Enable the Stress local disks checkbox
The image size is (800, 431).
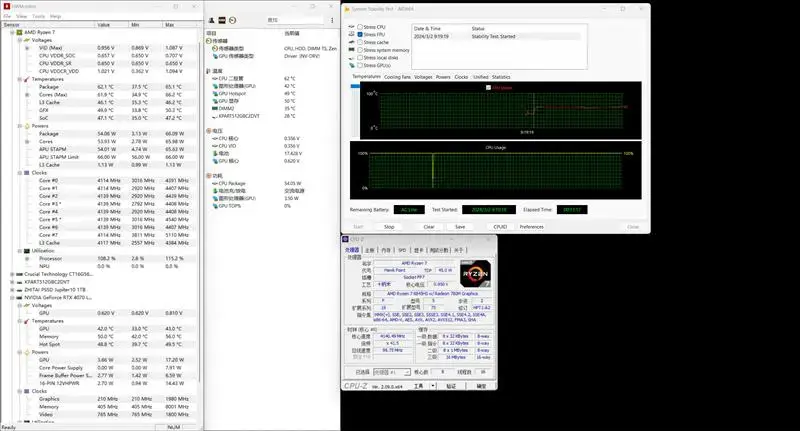360,58
